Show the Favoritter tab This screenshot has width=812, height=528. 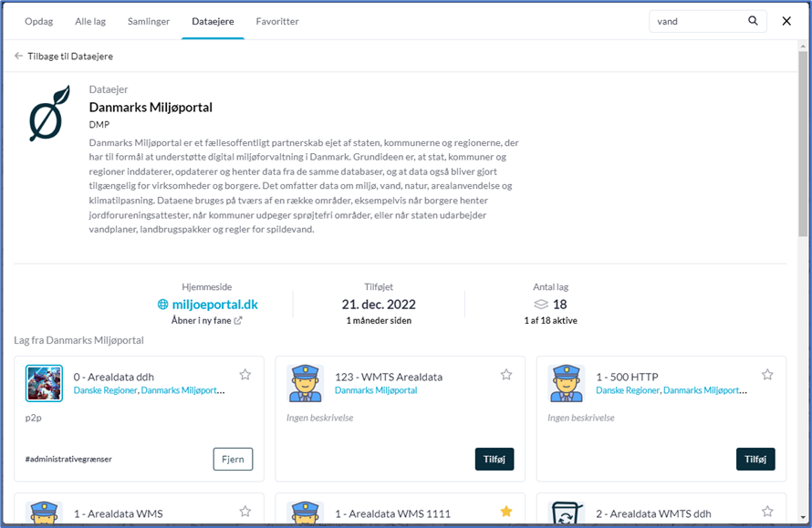pyautogui.click(x=277, y=21)
